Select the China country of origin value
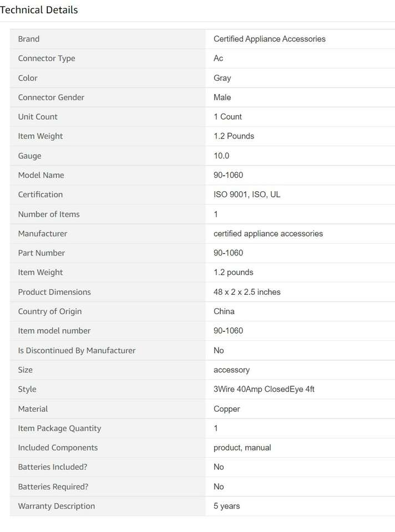Image resolution: width=395 pixels, height=532 pixels. pyautogui.click(x=224, y=311)
